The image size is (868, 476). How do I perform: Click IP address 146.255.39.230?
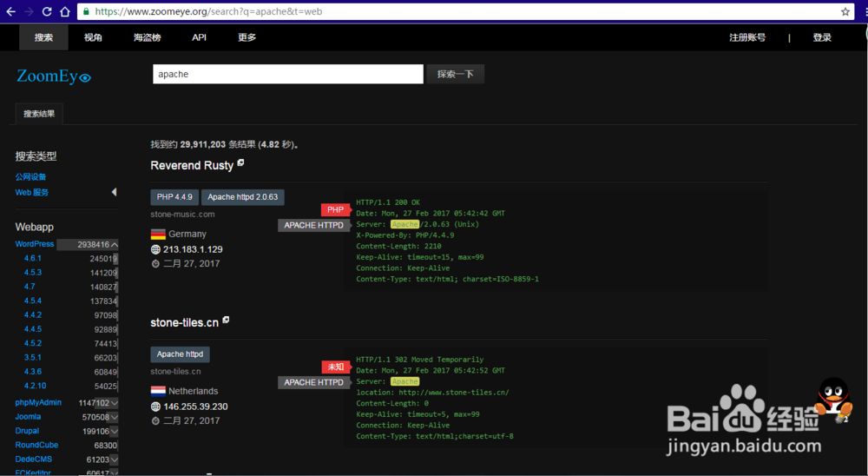(x=195, y=407)
